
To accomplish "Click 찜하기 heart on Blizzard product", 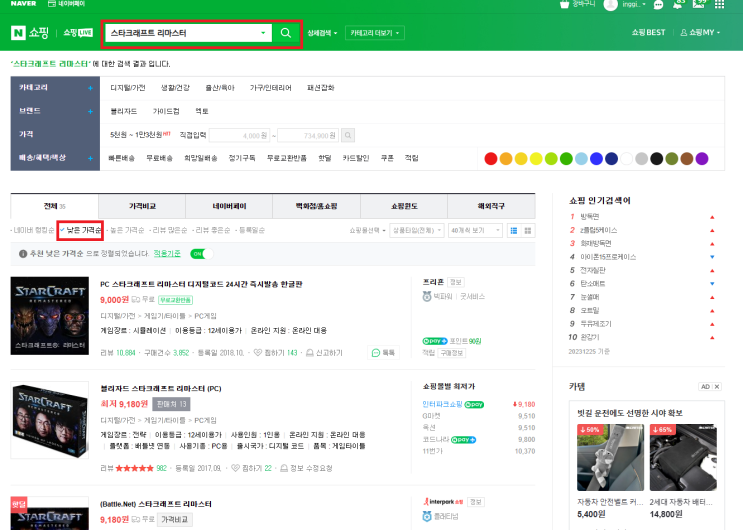I will point(236,468).
